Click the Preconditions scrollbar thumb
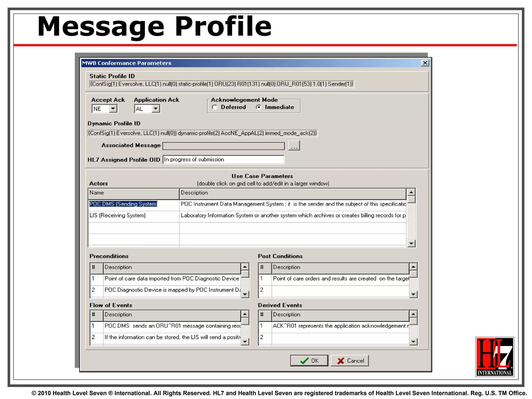Viewport: 532px width, 399px height. (245, 274)
